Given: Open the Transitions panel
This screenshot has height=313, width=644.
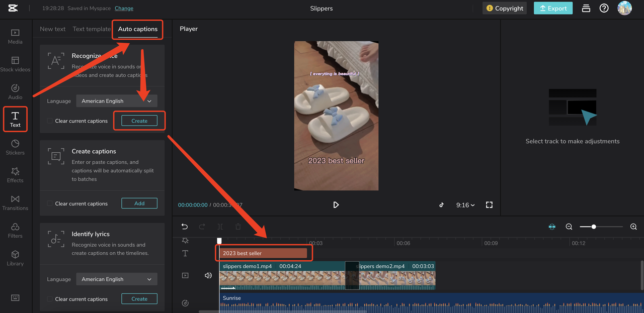Looking at the screenshot, I should 15,202.
